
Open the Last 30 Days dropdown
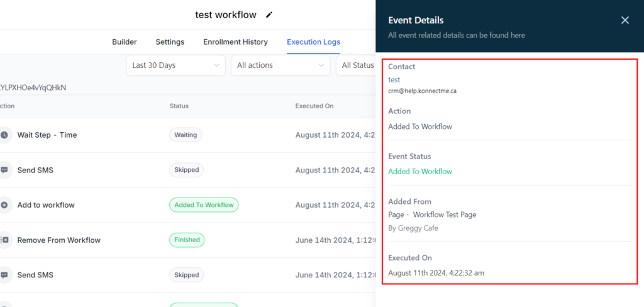[175, 65]
